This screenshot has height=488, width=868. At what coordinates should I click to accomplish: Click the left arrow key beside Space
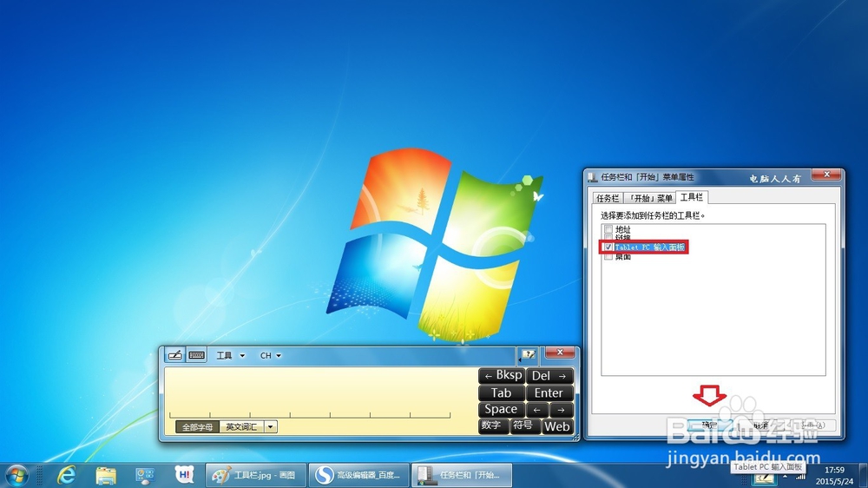pyautogui.click(x=537, y=410)
